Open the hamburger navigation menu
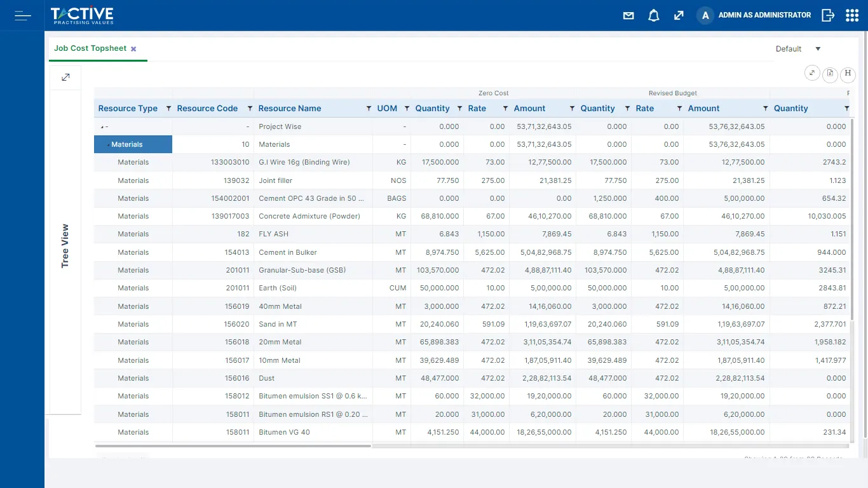 (22, 15)
